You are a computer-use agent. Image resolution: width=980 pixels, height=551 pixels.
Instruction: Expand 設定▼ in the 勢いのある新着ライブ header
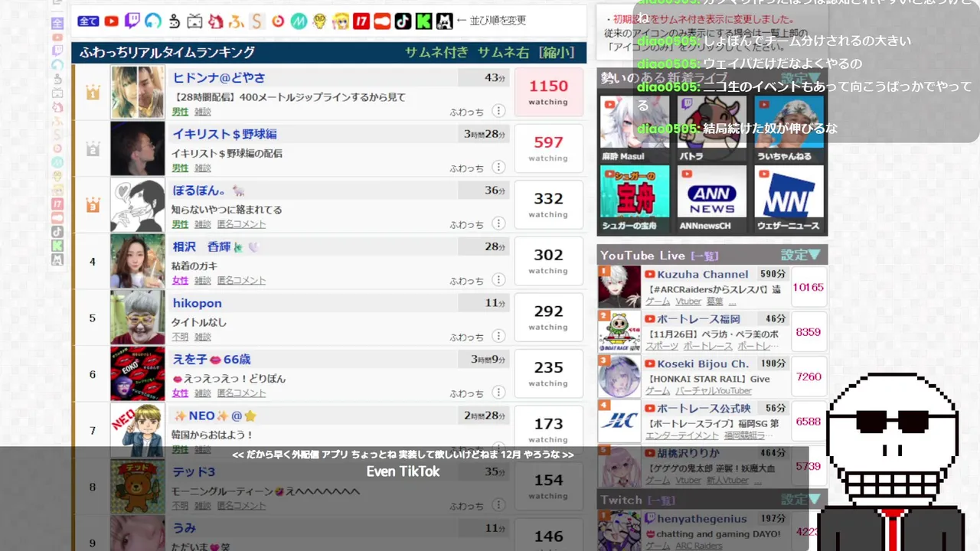[x=801, y=78]
